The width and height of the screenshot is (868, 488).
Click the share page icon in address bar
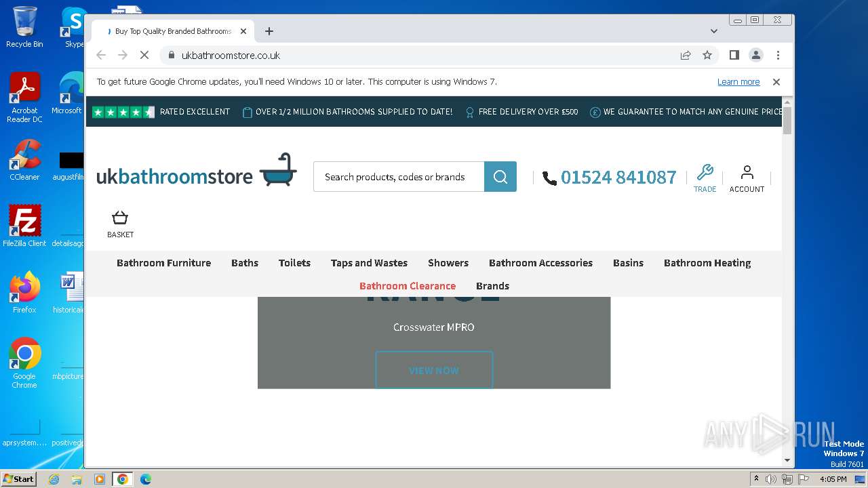tap(686, 55)
